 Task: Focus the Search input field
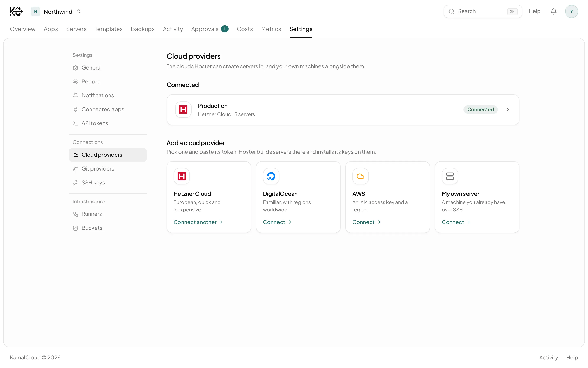pyautogui.click(x=483, y=11)
